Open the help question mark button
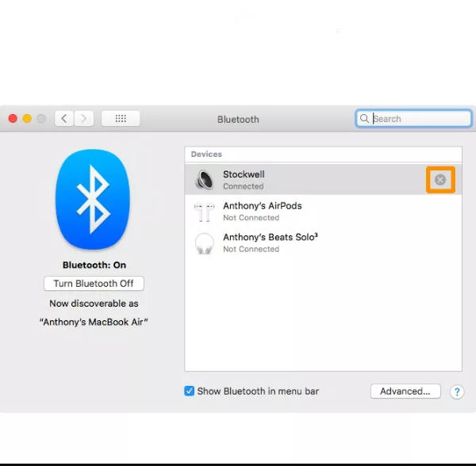The height and width of the screenshot is (466, 476). pyautogui.click(x=457, y=392)
